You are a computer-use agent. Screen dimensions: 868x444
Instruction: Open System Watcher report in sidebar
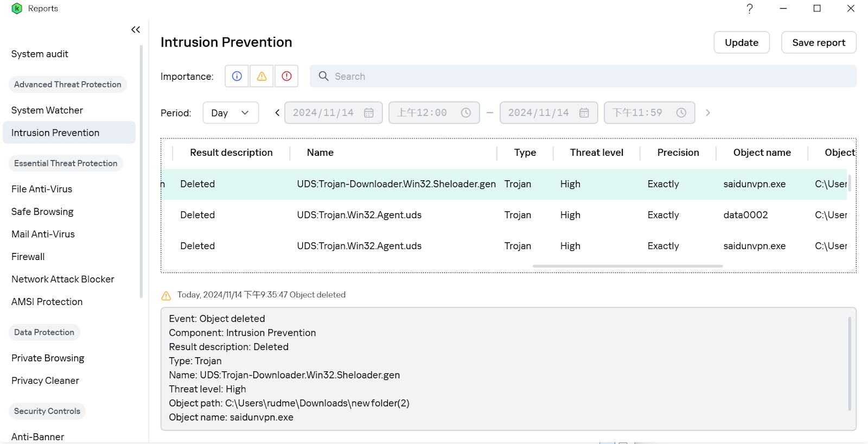pos(47,110)
